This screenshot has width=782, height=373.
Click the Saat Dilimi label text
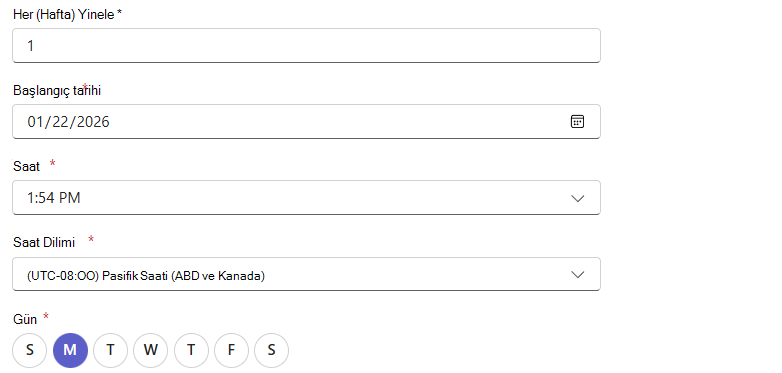click(x=44, y=242)
